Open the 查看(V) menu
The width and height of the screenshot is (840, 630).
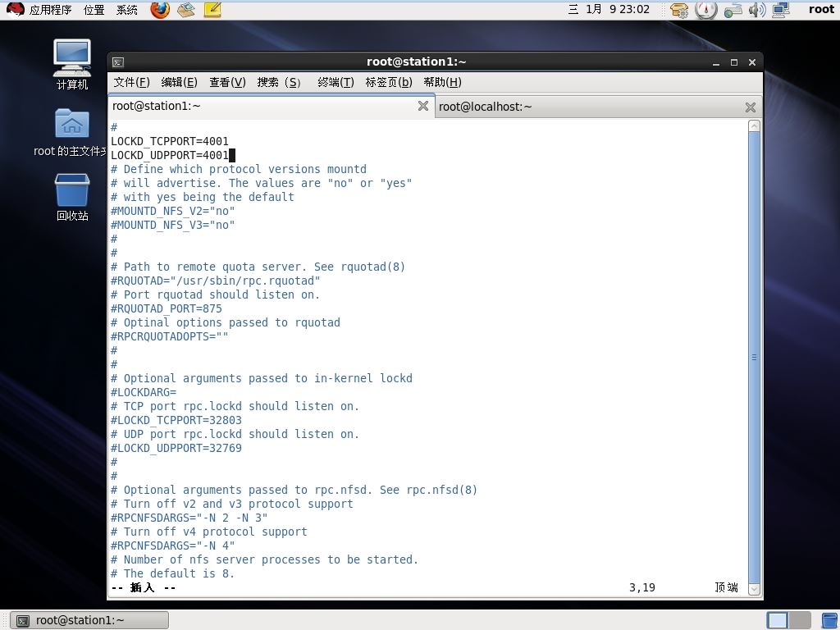pyautogui.click(x=227, y=82)
